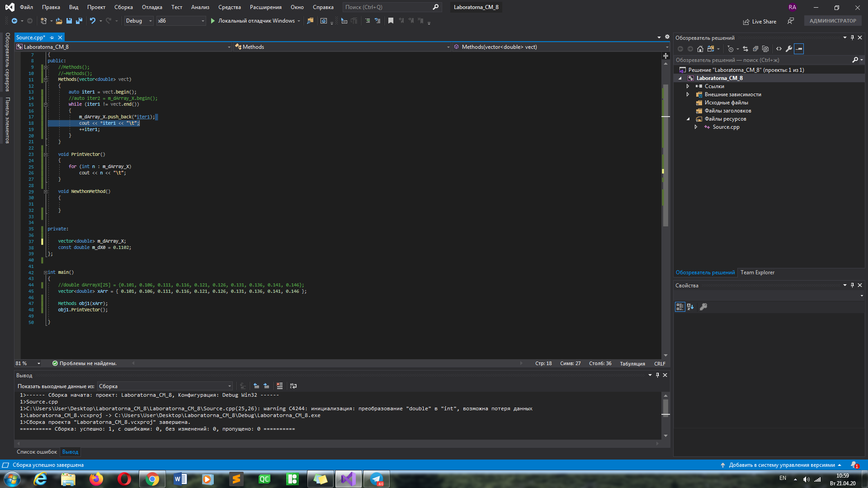The width and height of the screenshot is (868, 488).
Task: Open the x86 platform dropdown
Action: [x=181, y=21]
